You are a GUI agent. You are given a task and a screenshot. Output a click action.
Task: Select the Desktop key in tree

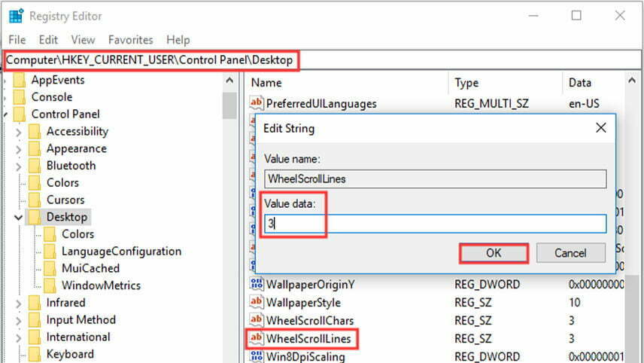click(66, 217)
